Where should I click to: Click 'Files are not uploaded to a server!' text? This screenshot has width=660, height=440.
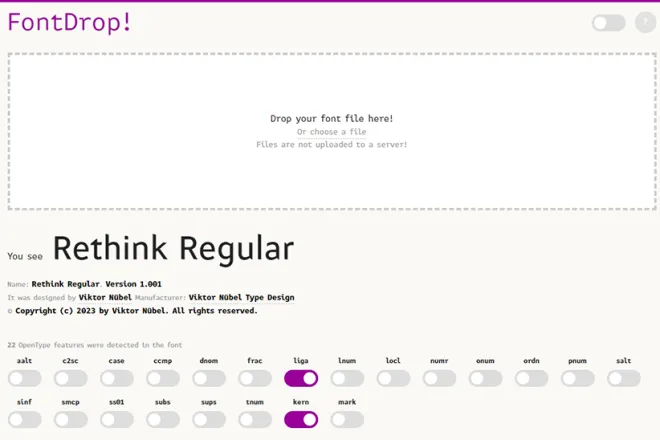[332, 144]
